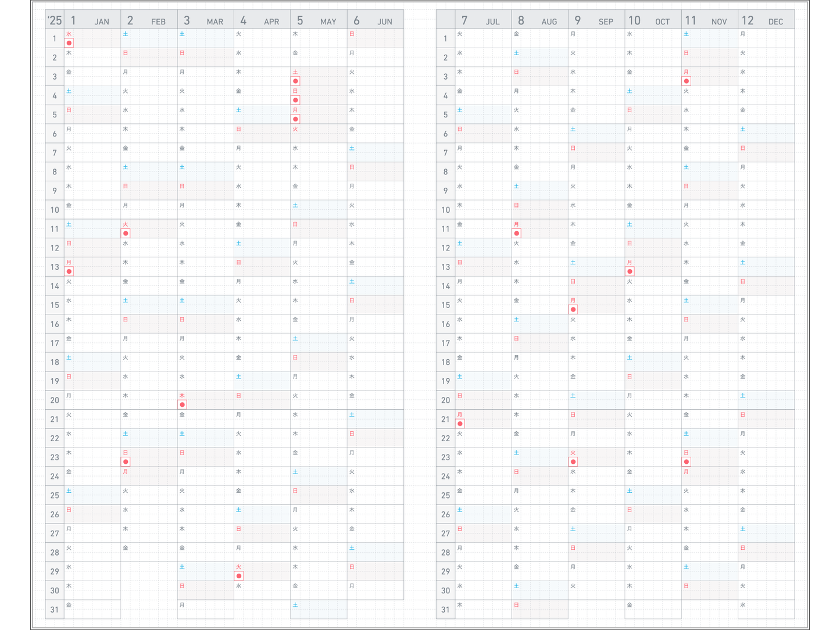Viewport: 840px width, 630px height.
Task: Click the red holiday dot on November 23
Action: (687, 461)
